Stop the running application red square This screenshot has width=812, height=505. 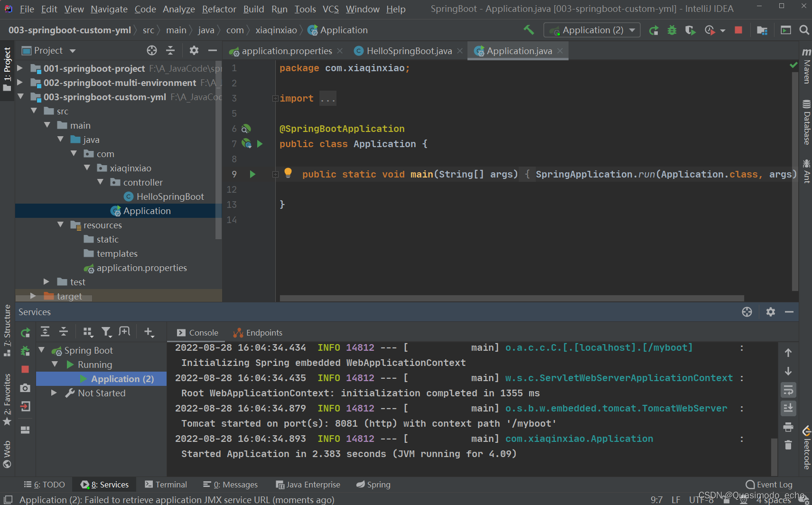[x=738, y=30]
